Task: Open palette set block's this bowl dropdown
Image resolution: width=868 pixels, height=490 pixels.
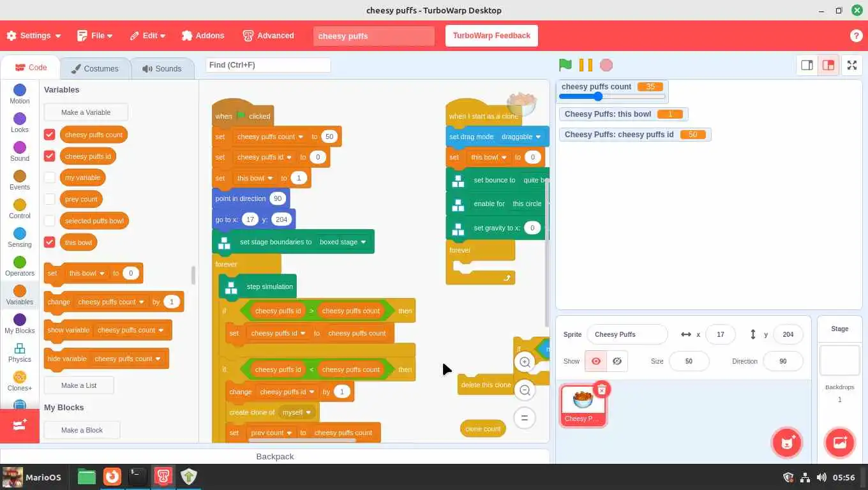Action: [87, 273]
